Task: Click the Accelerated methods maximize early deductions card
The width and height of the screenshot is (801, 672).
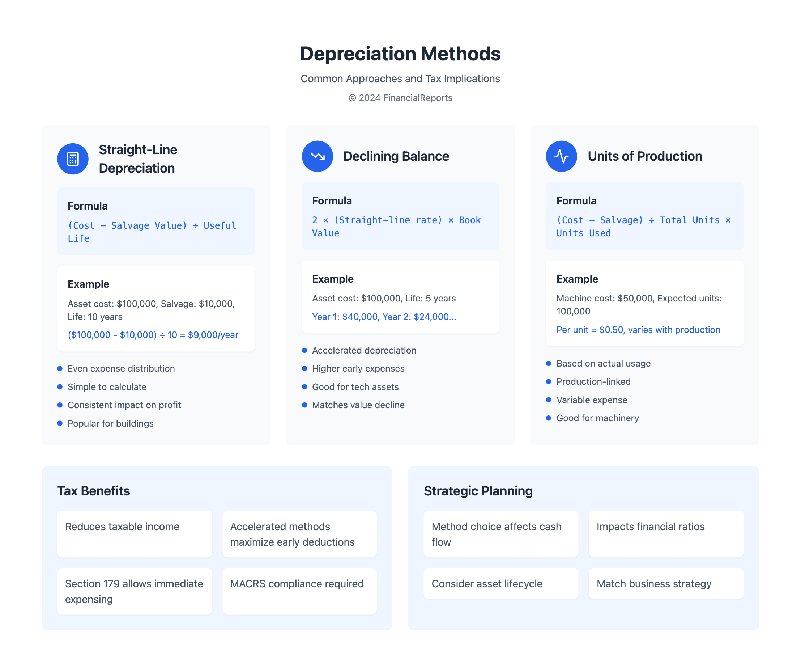Action: point(299,533)
